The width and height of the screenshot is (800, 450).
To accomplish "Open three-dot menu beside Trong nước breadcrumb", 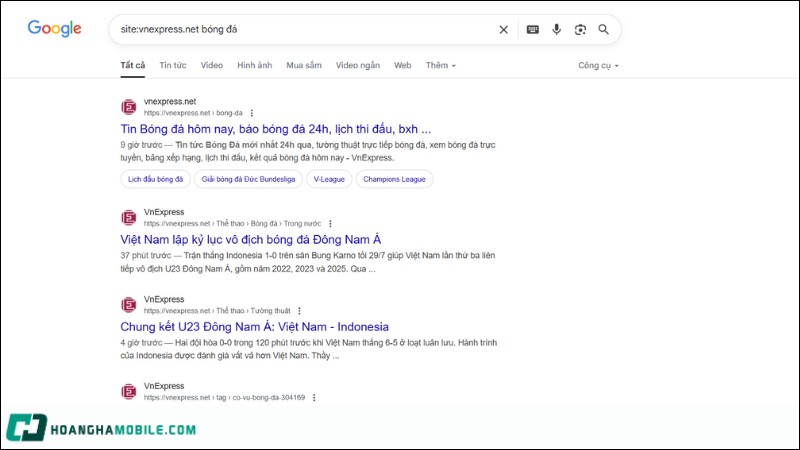I will click(x=330, y=223).
